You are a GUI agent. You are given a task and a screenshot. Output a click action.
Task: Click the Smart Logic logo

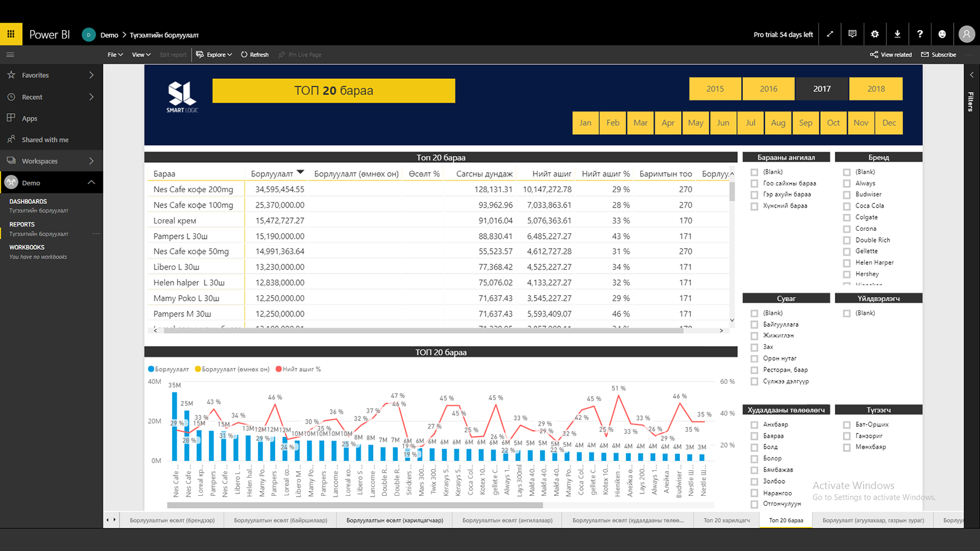(182, 97)
